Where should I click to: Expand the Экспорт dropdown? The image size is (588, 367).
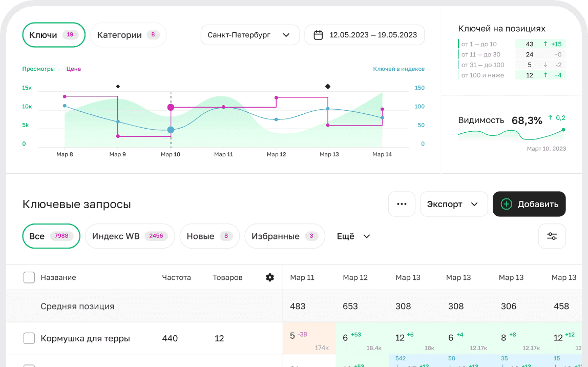[452, 204]
